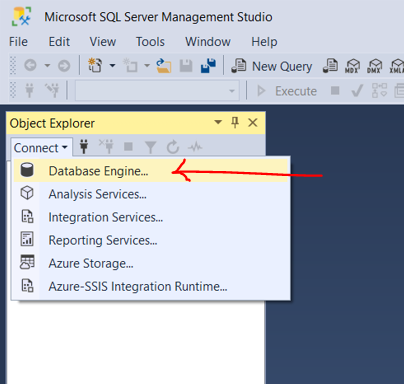Viewport: 404px width, 384px height.
Task: Click the Activity Monitor icon
Action: [x=195, y=147]
